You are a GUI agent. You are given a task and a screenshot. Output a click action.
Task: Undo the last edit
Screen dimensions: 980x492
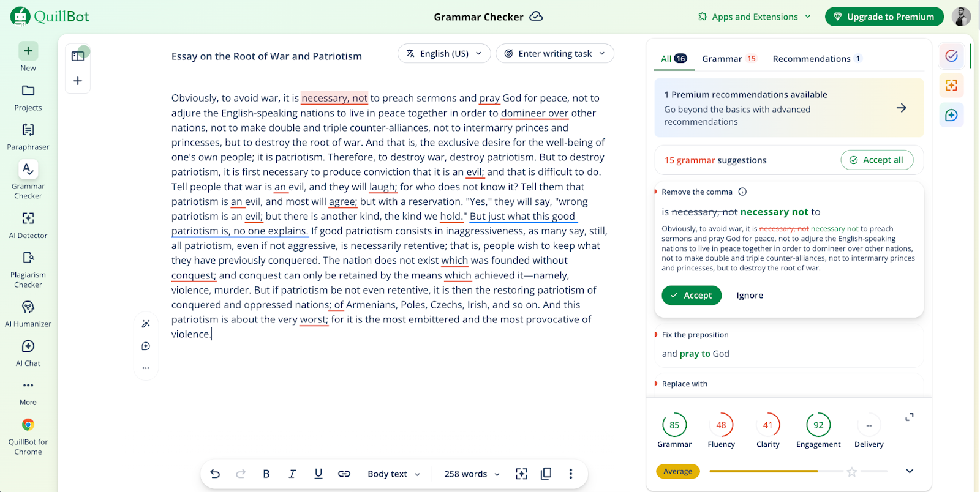click(215, 474)
